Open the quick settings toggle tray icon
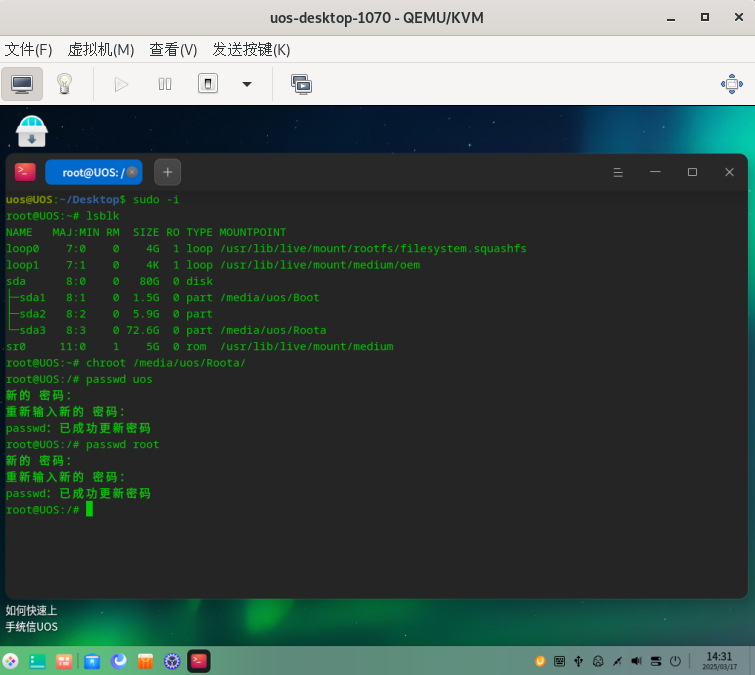The height and width of the screenshot is (675, 755). pyautogui.click(x=656, y=662)
